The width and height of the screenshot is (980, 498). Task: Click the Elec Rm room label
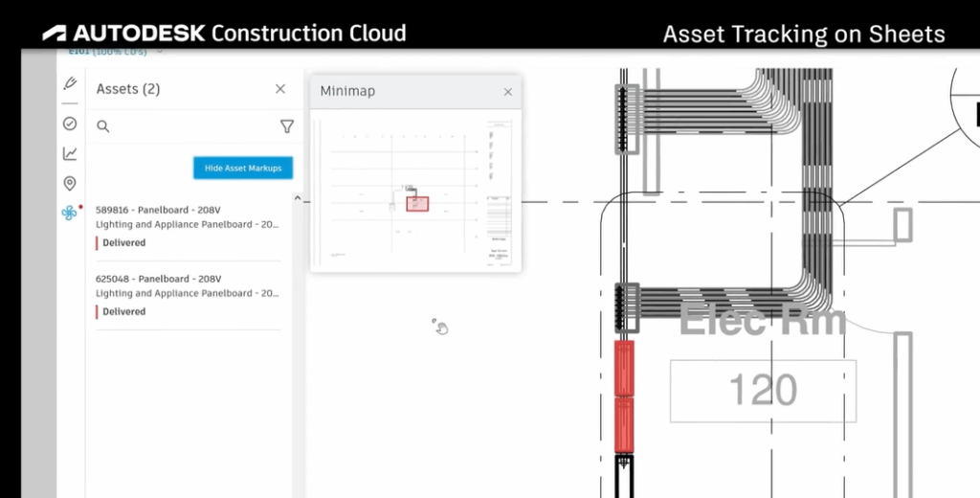tap(763, 320)
